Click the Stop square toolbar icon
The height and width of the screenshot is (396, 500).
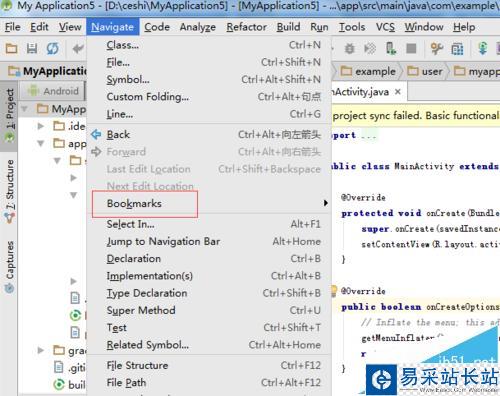411,49
